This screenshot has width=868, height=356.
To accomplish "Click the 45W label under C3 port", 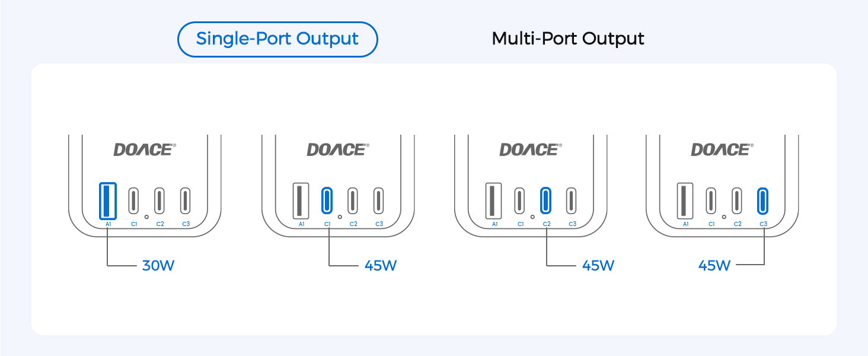I will tap(714, 265).
